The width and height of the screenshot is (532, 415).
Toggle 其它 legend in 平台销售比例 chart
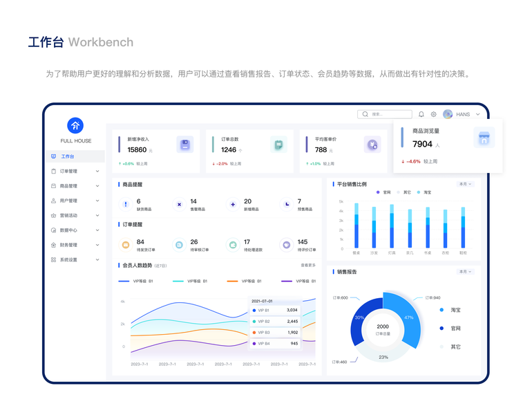403,192
